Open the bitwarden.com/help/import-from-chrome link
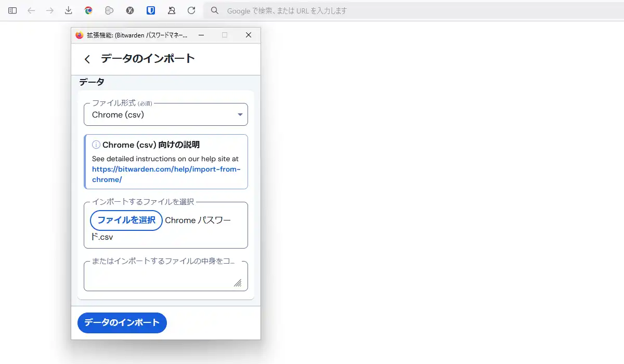The height and width of the screenshot is (364, 624). tap(166, 174)
